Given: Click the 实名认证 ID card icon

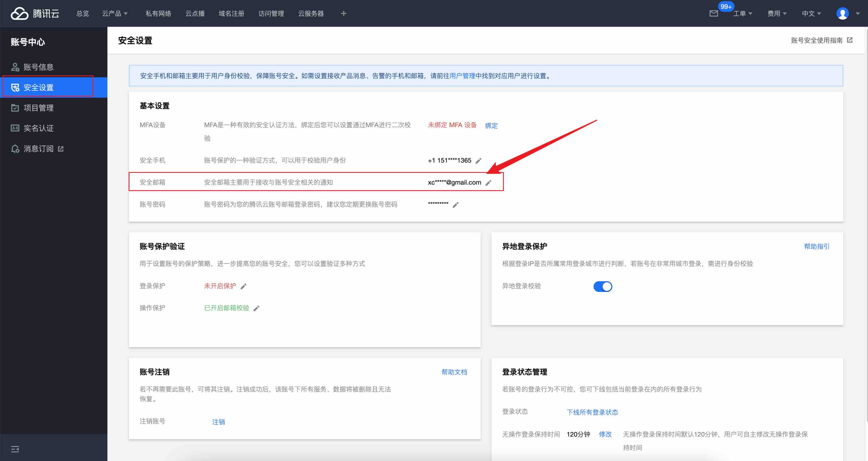Looking at the screenshot, I should pos(15,128).
